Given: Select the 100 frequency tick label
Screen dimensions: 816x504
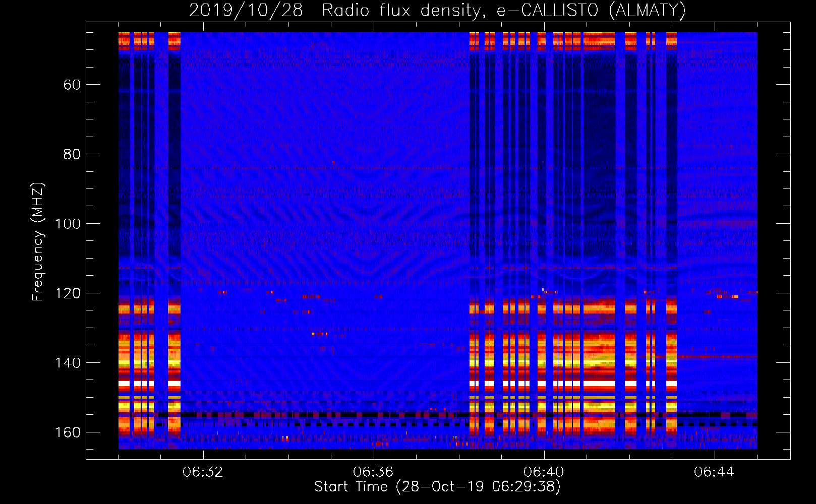Looking at the screenshot, I should pos(68,224).
